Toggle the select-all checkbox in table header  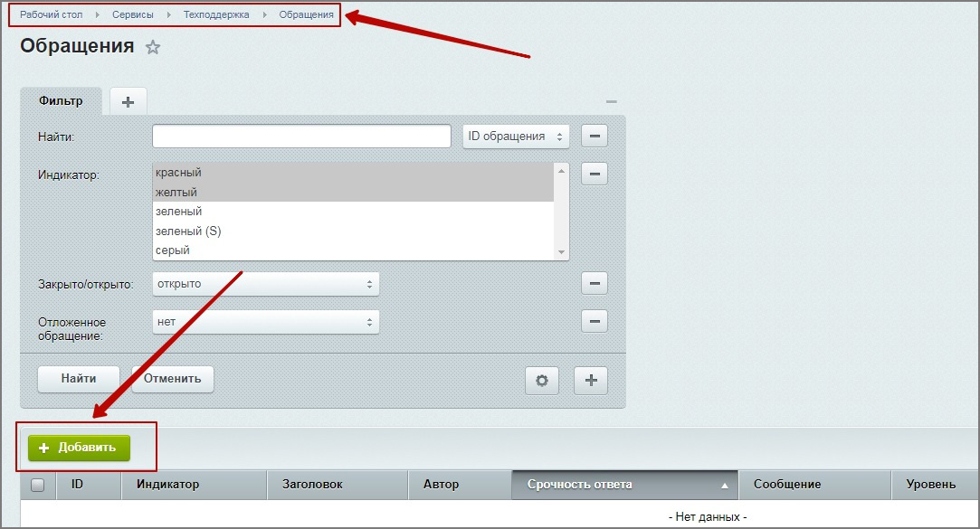[x=38, y=485]
